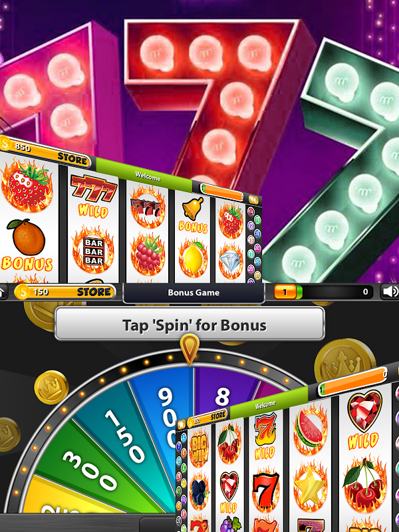Mute sound with the speaker icon
The image size is (399, 532).
tap(390, 291)
